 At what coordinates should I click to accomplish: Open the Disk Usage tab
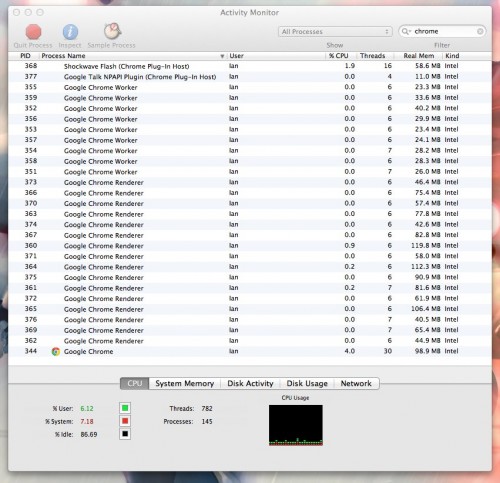pos(307,383)
